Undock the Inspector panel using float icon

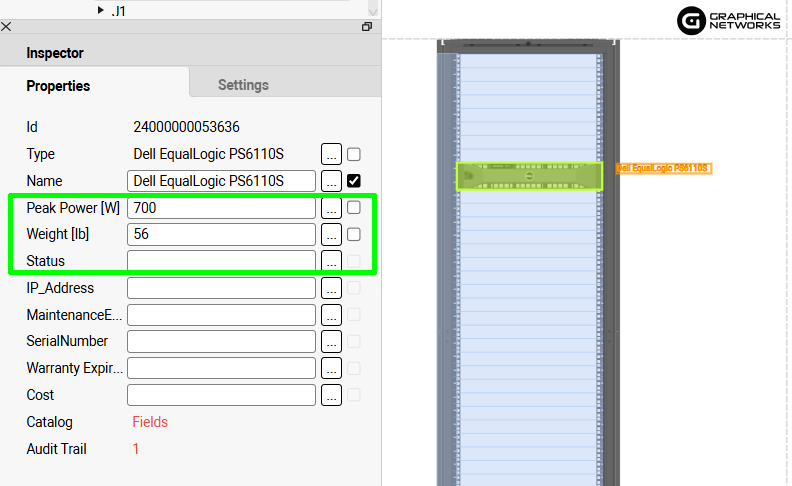(367, 27)
